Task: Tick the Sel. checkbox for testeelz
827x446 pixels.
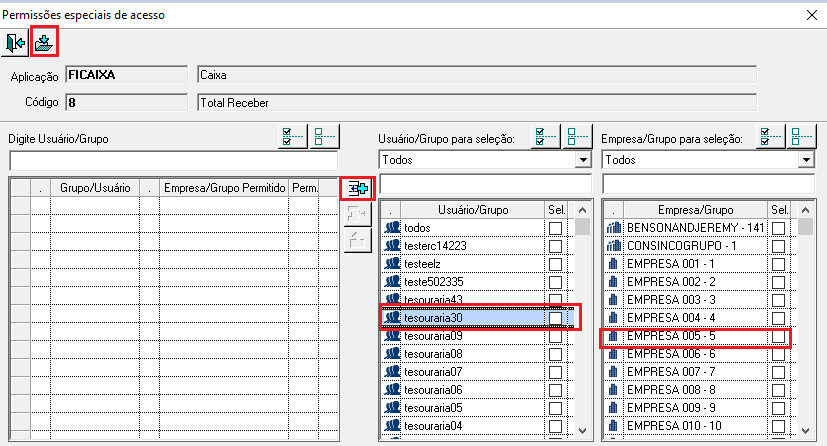Action: [x=555, y=264]
